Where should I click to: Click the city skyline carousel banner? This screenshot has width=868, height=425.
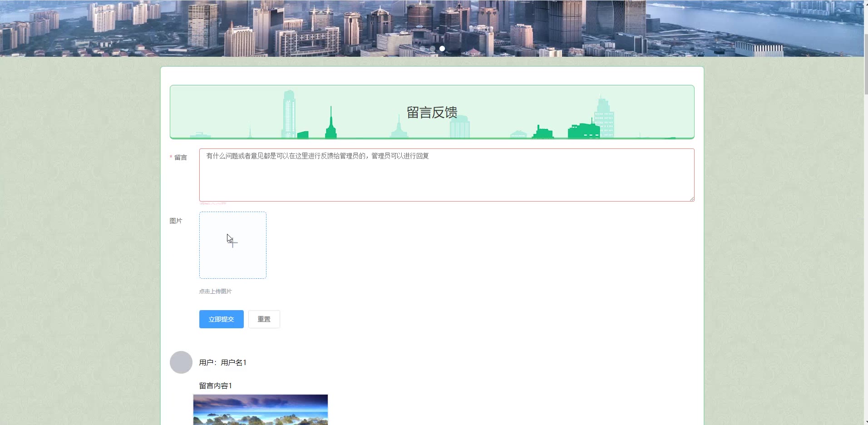pyautogui.click(x=432, y=28)
